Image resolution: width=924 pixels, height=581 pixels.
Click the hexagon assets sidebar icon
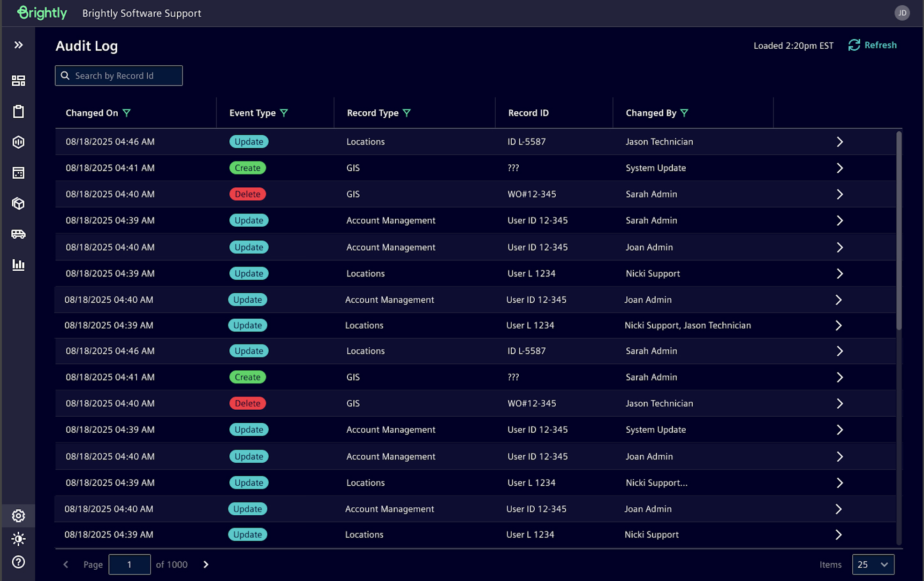click(x=18, y=142)
